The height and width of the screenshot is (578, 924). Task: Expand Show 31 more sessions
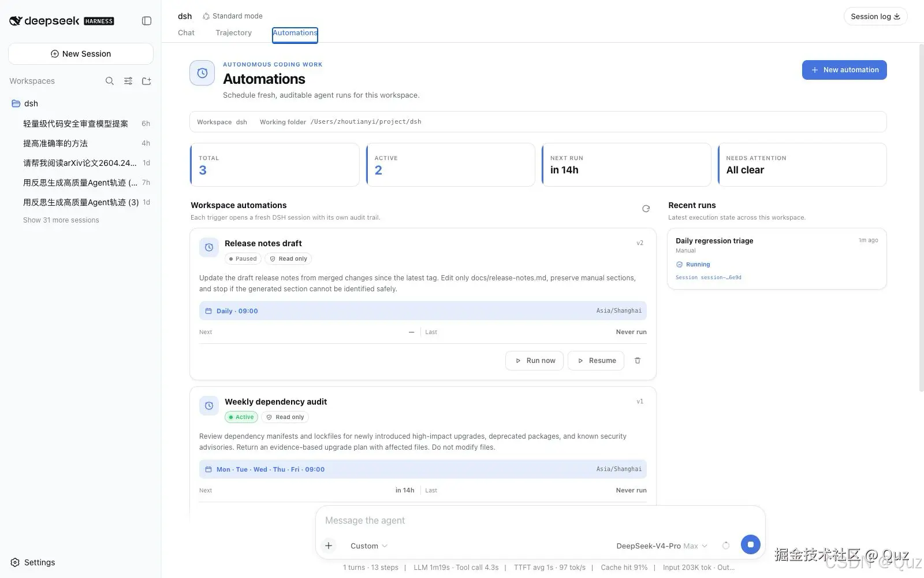(61, 220)
